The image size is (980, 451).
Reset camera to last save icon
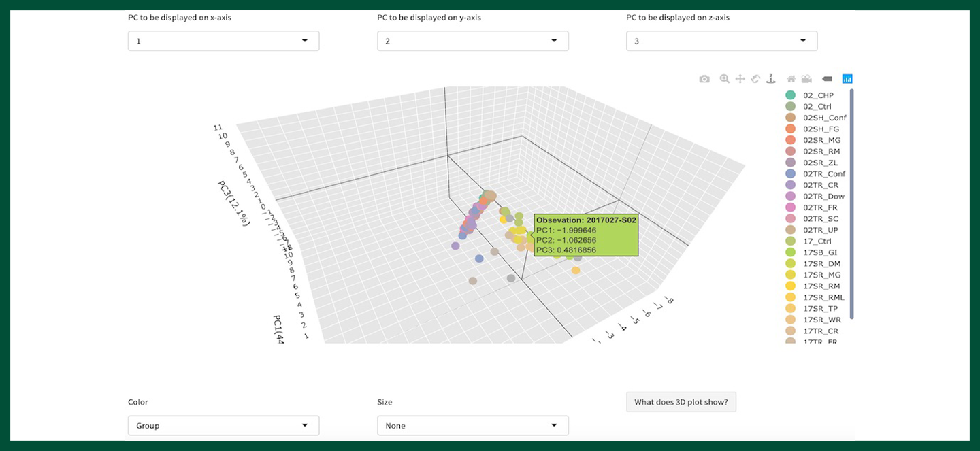[x=806, y=79]
